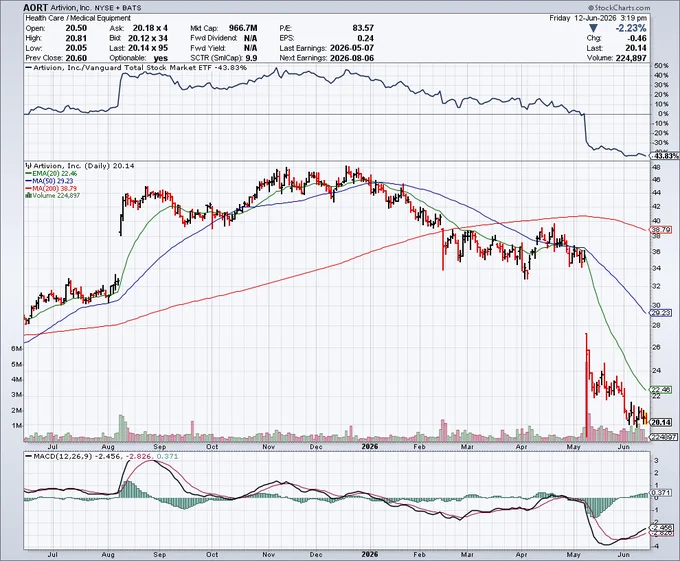Click the 2026 label on price chart axis
Screen dimensions: 680x561
click(370, 447)
